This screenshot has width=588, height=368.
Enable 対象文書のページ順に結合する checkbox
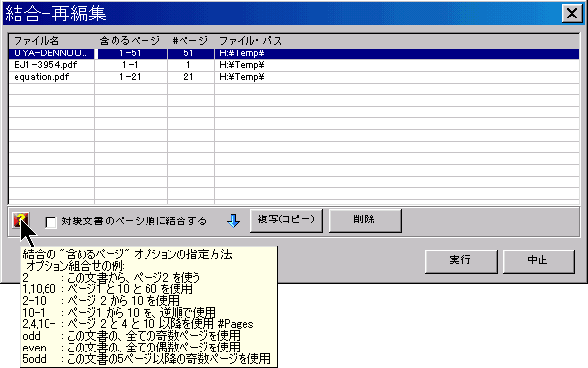50,221
